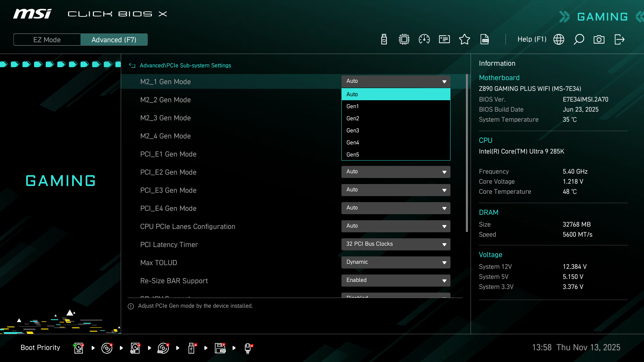
Task: Open the Re-Size BAR Support dropdown
Action: pos(396,280)
